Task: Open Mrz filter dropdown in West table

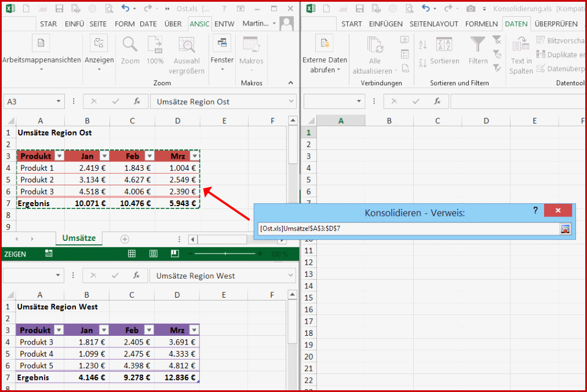Action: pyautogui.click(x=194, y=330)
